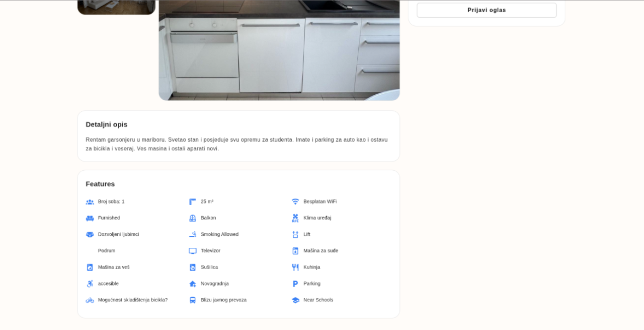Image resolution: width=644 pixels, height=330 pixels.
Task: Click the Smoking Allowed label
Action: 219,234
